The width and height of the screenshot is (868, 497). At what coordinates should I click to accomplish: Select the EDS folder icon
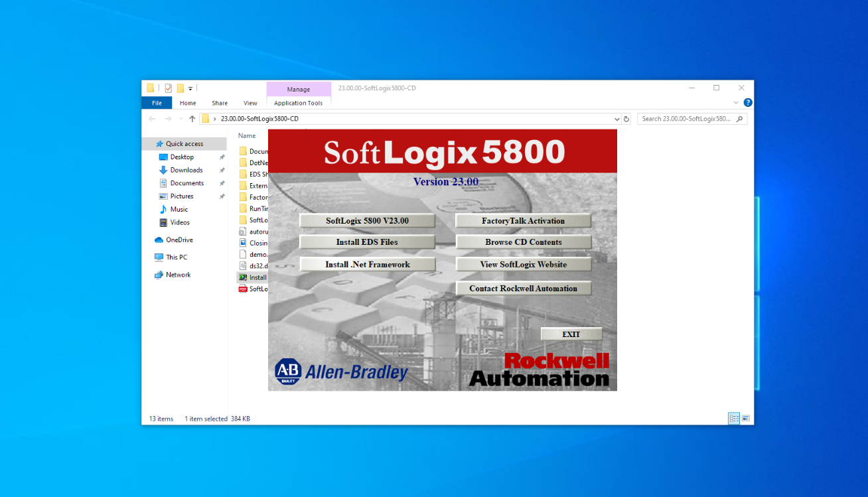point(243,175)
